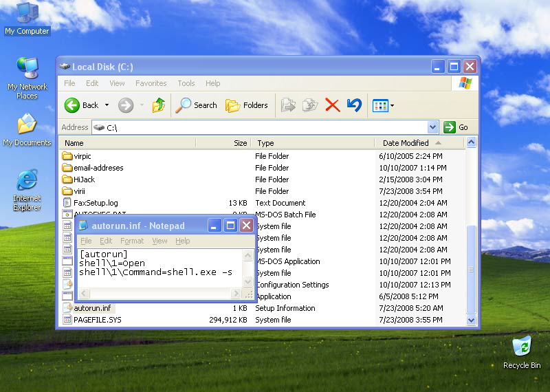Click the Move To toolbar icon

click(x=288, y=105)
